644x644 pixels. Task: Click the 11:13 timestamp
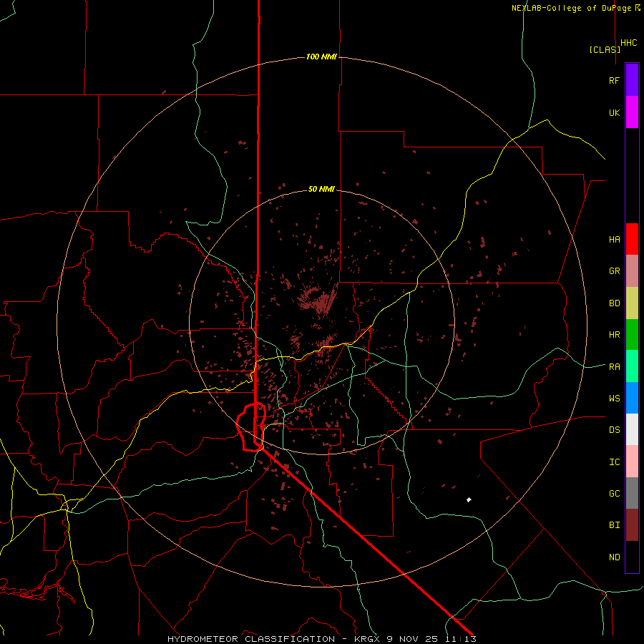coord(460,639)
